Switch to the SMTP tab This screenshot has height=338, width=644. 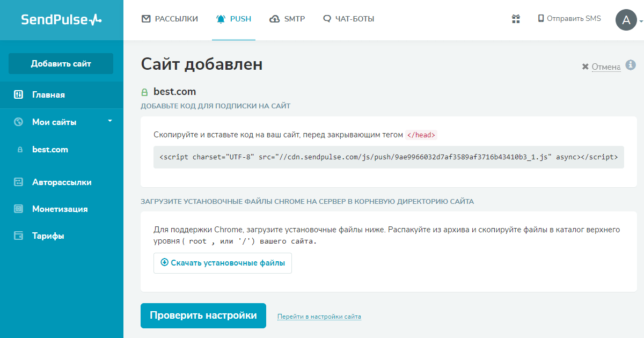tap(287, 19)
